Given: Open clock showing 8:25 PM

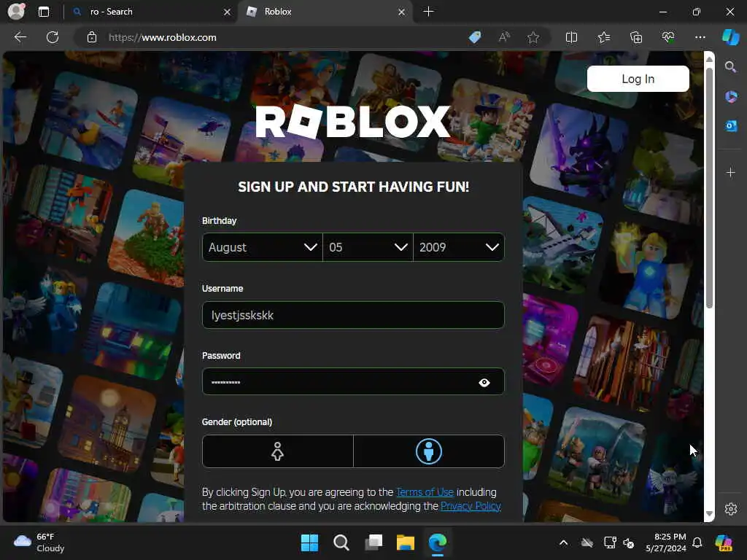Looking at the screenshot, I should point(666,542).
